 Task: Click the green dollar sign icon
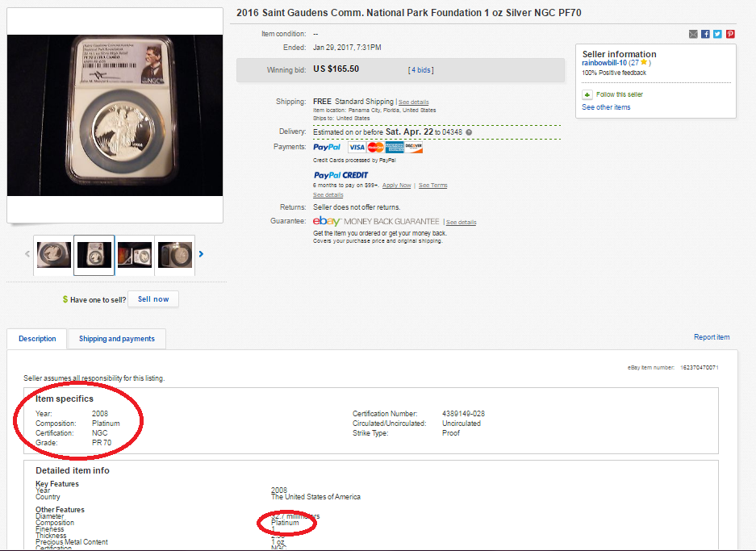(x=65, y=299)
